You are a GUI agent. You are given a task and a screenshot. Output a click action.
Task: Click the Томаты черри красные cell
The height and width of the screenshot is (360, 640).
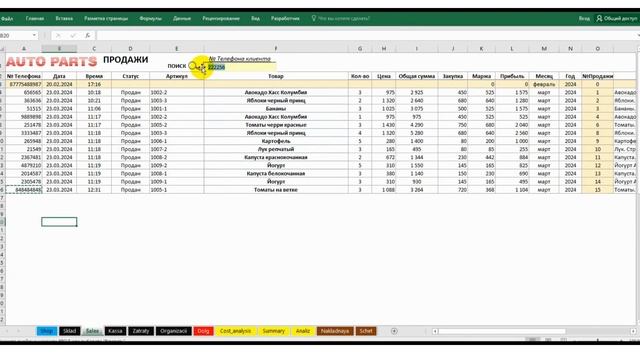click(276, 125)
